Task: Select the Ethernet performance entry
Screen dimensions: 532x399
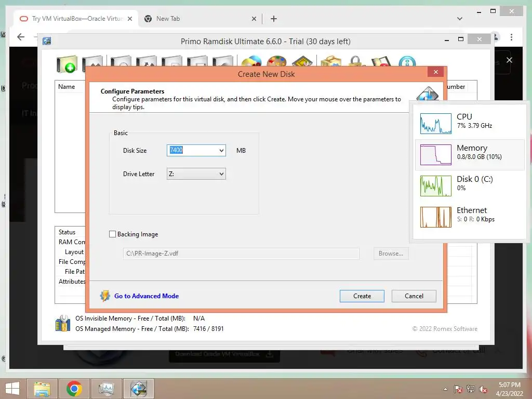Action: tap(470, 217)
